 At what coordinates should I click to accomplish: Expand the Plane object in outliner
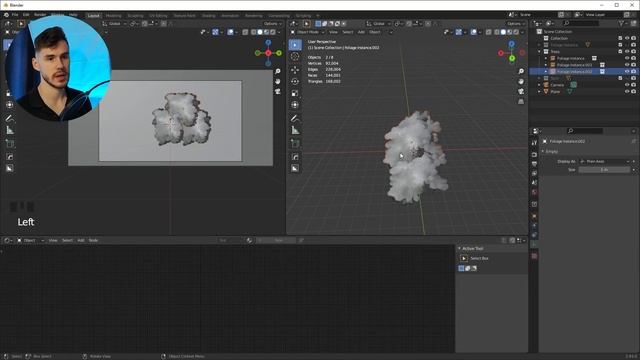coord(539,91)
